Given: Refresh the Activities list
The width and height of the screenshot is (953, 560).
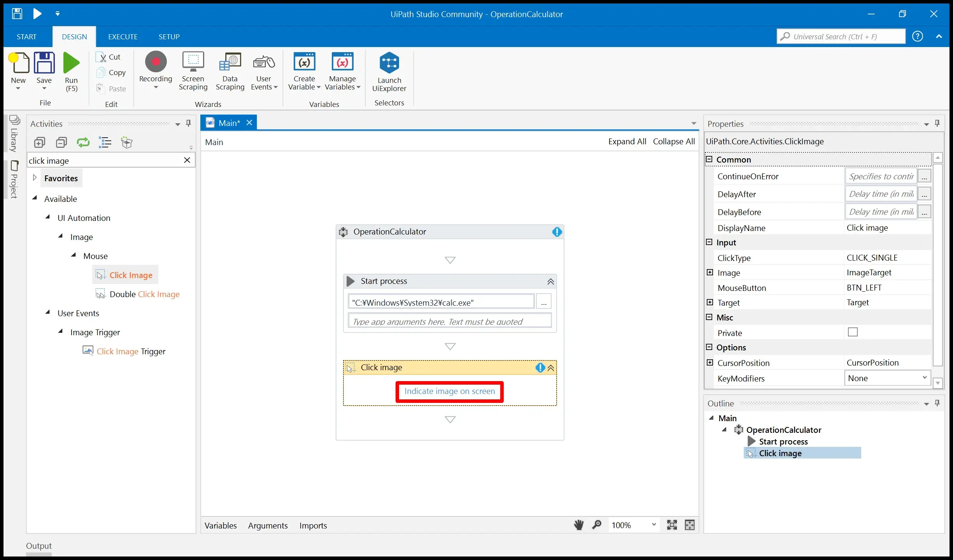Looking at the screenshot, I should (83, 142).
